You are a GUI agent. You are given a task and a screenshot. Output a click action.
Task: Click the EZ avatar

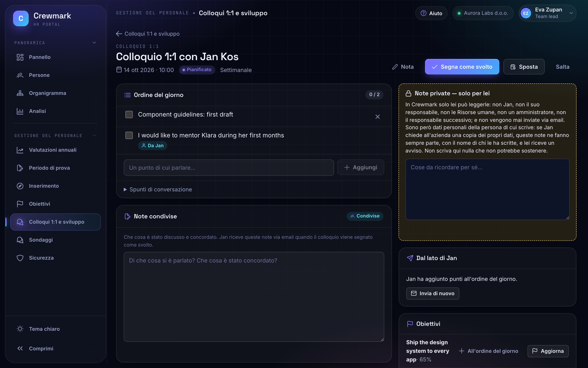[x=526, y=13]
